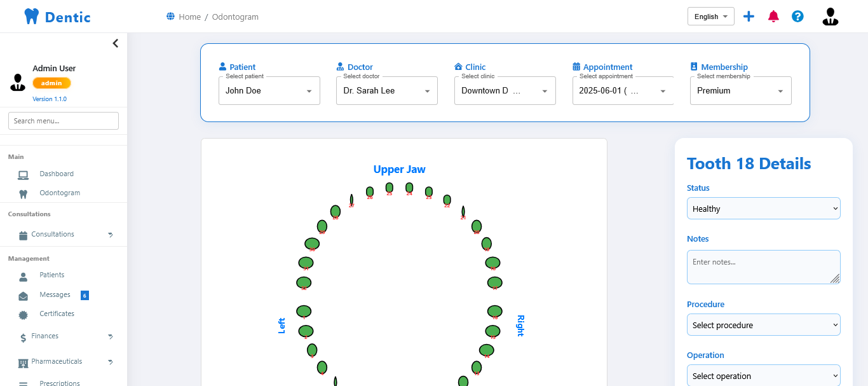Screen dimensions: 868x386
Task: Select the Odontogram tooth icon in sidebar
Action: pyautogui.click(x=23, y=193)
